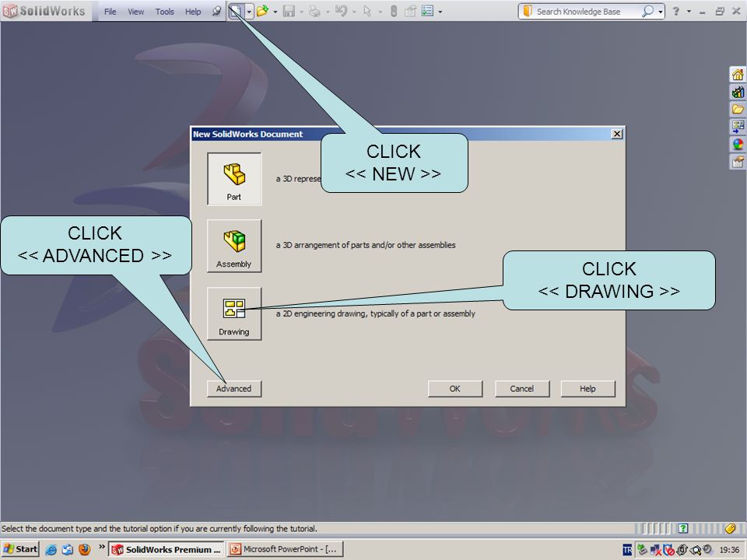This screenshot has height=560, width=747.
Task: Confirm the dialog with OK
Action: tap(455, 389)
